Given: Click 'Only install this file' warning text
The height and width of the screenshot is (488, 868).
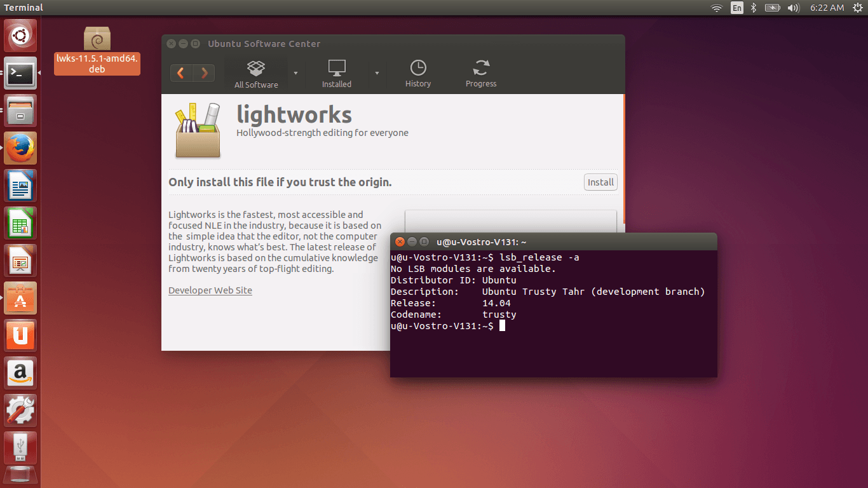Looking at the screenshot, I should click(x=280, y=182).
